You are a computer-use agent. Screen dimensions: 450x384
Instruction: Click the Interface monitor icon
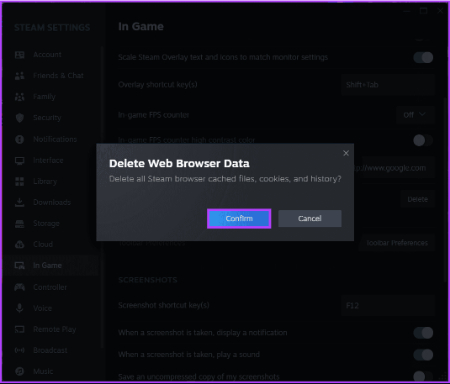tap(20, 161)
